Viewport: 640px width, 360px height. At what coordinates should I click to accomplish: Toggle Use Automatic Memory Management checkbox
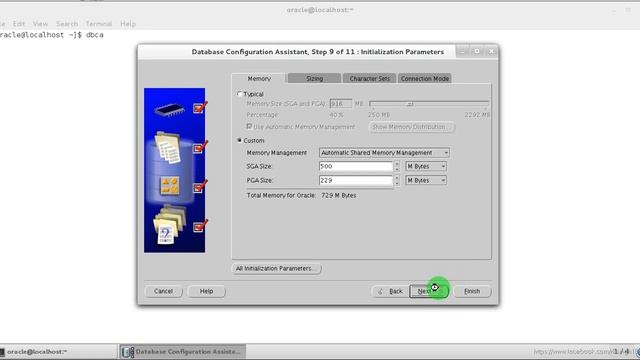click(249, 127)
